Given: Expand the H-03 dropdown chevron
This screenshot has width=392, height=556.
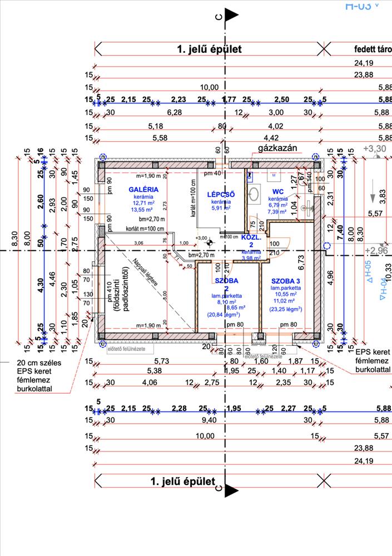Looking at the screenshot, I should point(377,5).
